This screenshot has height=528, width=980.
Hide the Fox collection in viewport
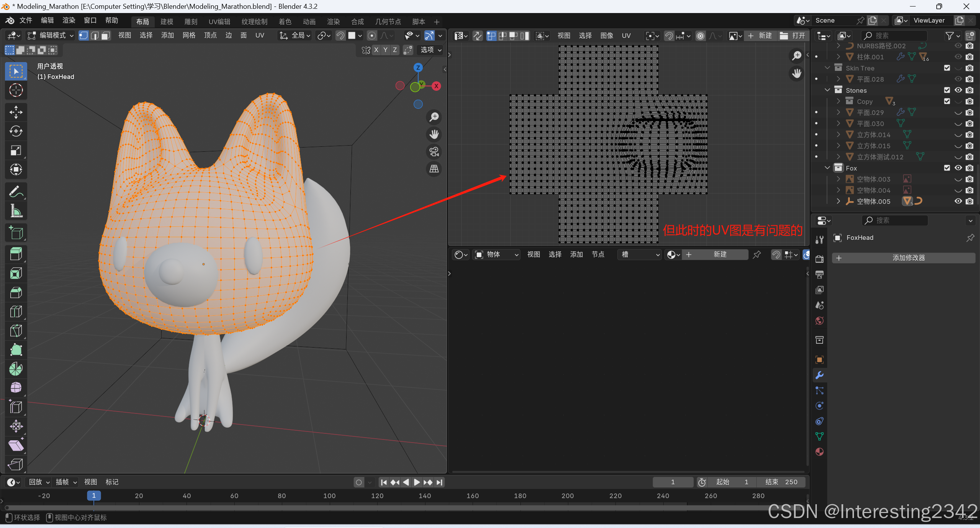pos(958,168)
